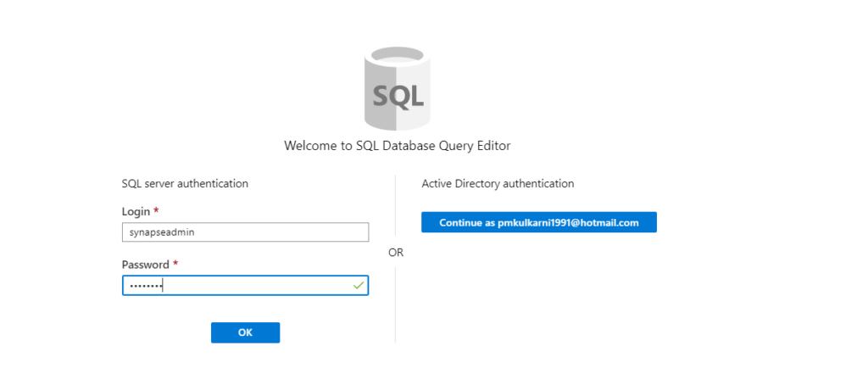Click the OR separator text
This screenshot has width=868, height=374.
pos(396,253)
